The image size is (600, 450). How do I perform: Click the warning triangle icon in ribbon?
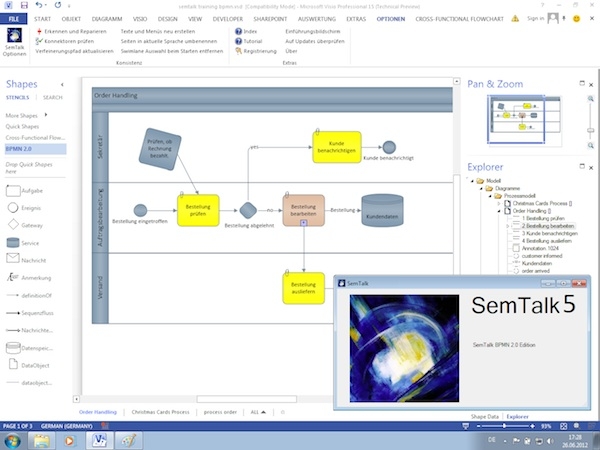515,18
